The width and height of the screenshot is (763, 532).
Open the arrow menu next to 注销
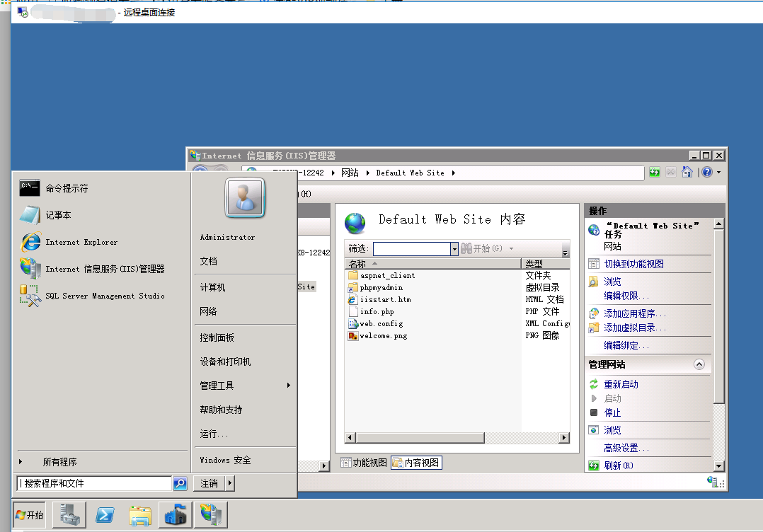(230, 483)
